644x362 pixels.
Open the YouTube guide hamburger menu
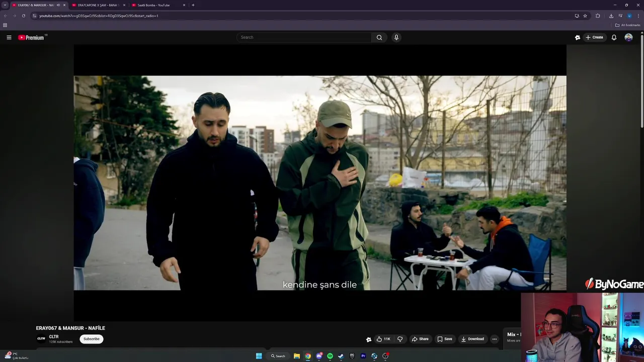[9, 37]
